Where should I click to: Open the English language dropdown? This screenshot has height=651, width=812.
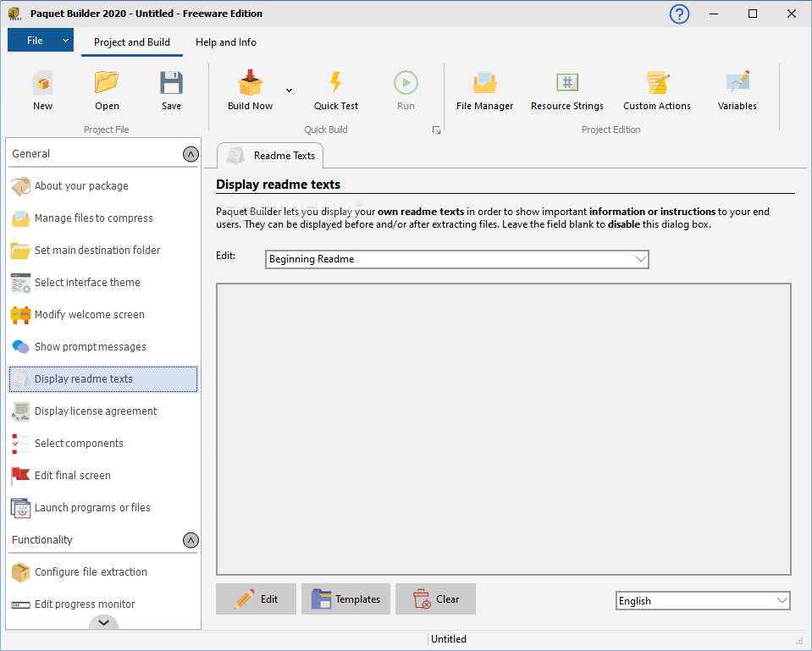703,601
